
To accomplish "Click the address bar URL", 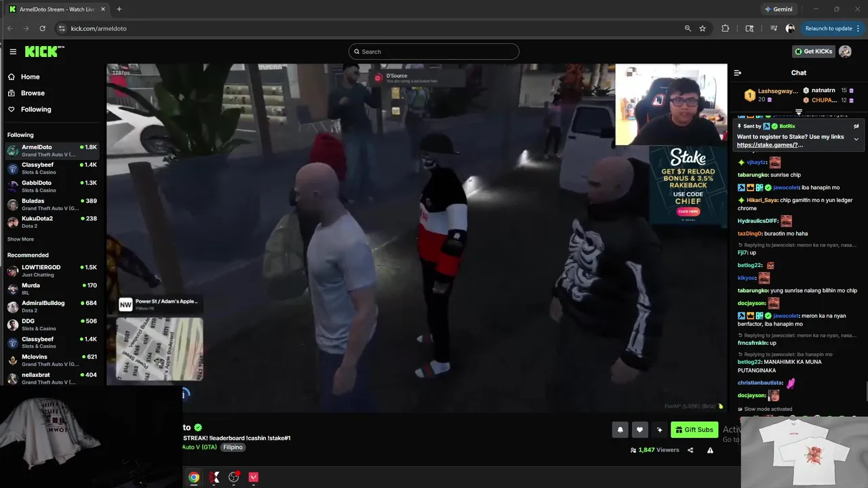I will point(99,28).
